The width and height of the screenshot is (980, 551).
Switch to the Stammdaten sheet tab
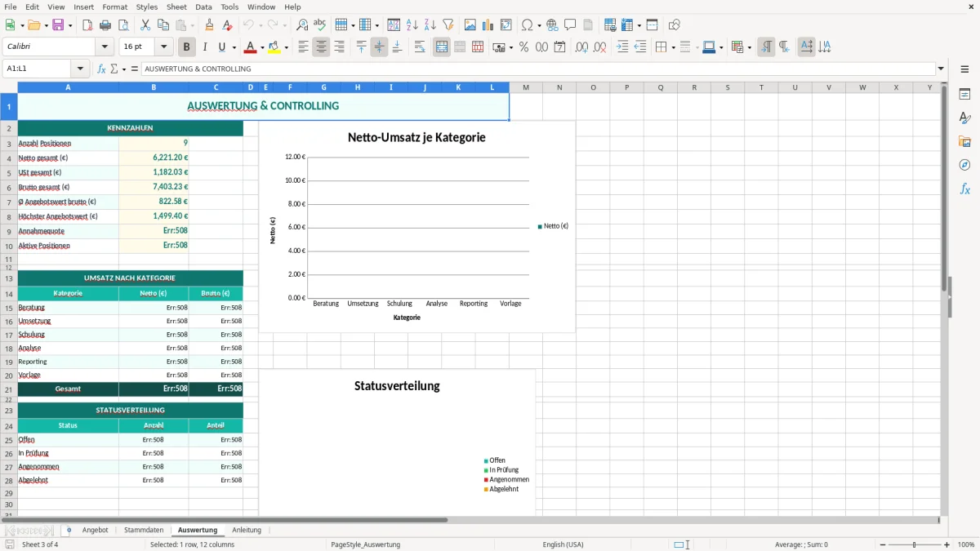click(144, 530)
